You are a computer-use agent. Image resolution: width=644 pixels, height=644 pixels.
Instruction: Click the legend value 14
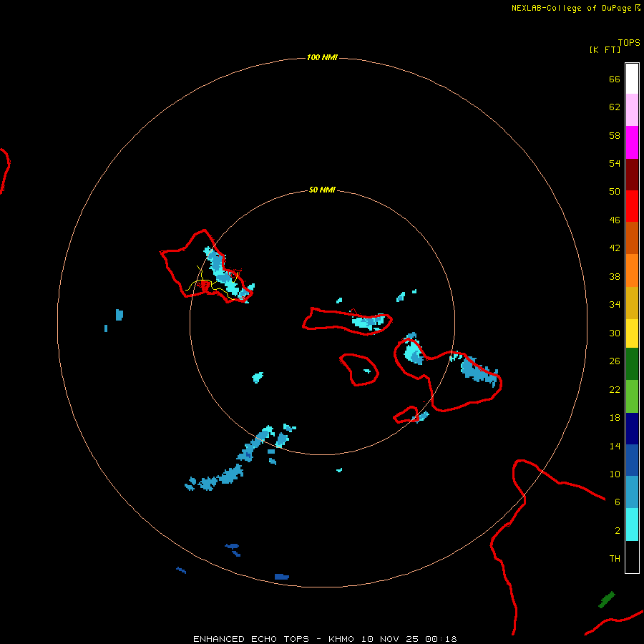(615, 446)
